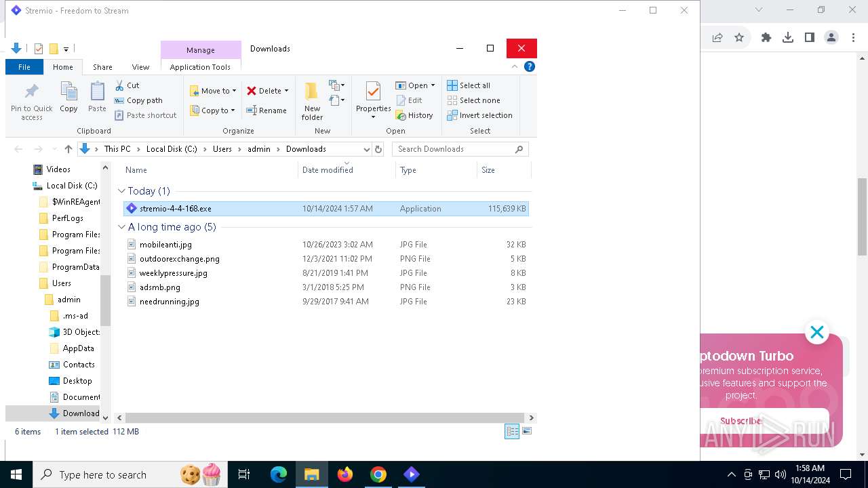
Task: Open the Chrome downloads icon
Action: (x=788, y=38)
